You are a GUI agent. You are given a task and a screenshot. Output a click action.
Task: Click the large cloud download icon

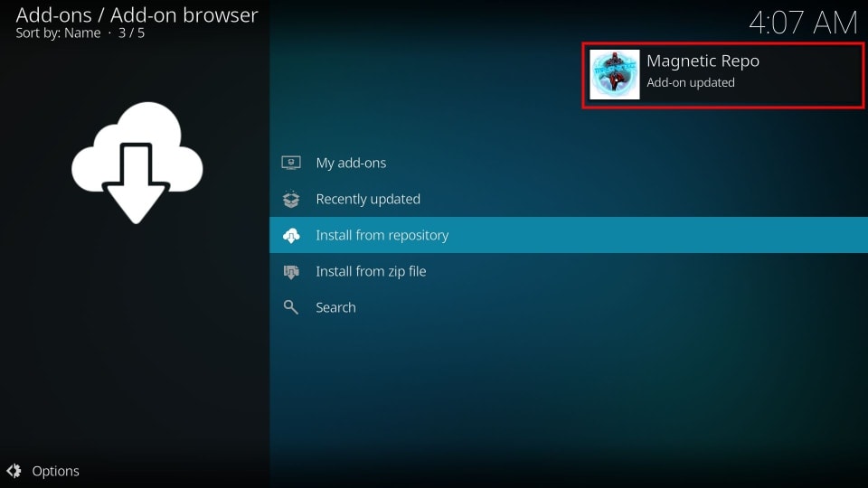137,163
